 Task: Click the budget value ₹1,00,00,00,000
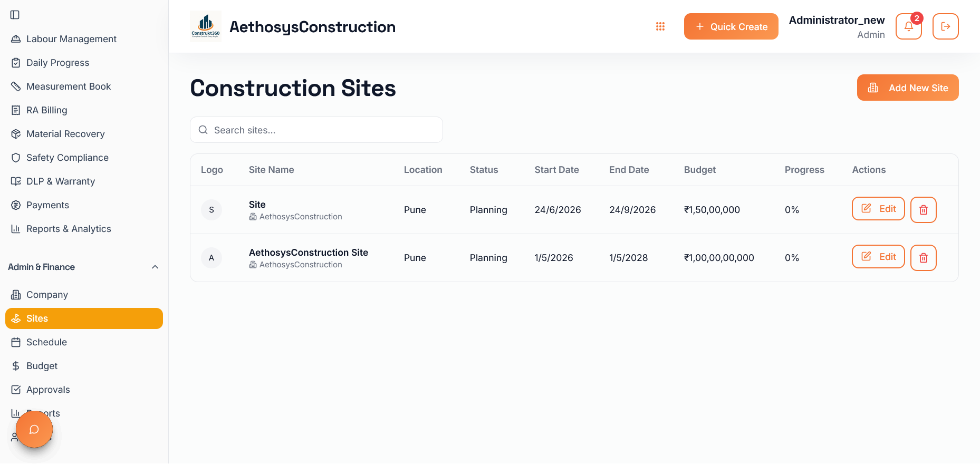tap(719, 258)
